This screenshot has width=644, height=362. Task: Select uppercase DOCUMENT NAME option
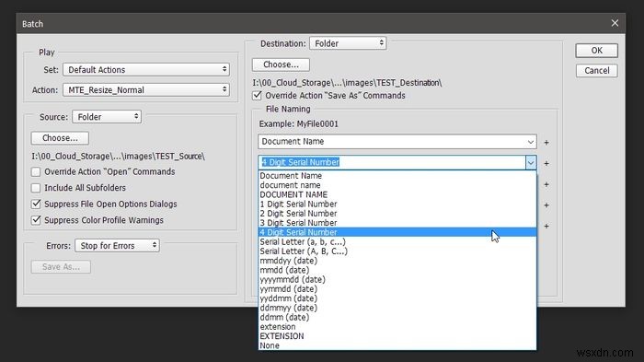(397, 194)
